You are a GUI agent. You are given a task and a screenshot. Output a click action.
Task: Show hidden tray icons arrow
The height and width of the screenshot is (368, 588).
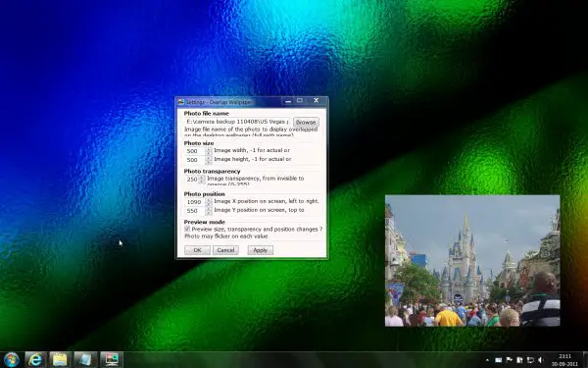[487, 360]
